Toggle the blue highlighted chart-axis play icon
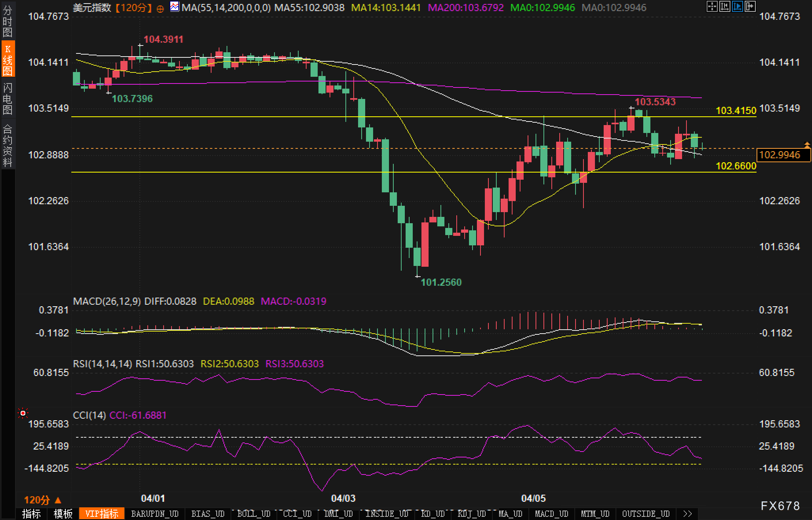The image size is (812, 520). 737,6
